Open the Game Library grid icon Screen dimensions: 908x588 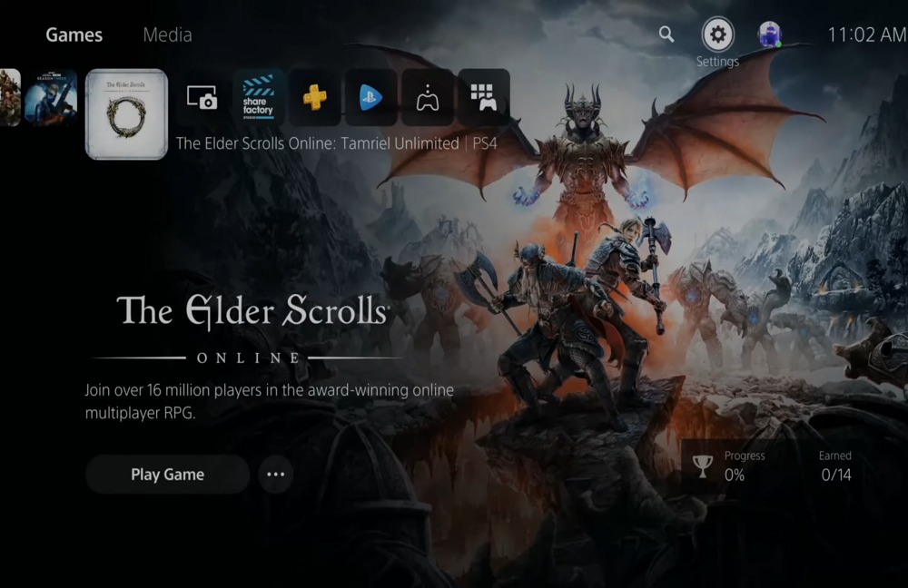click(484, 97)
